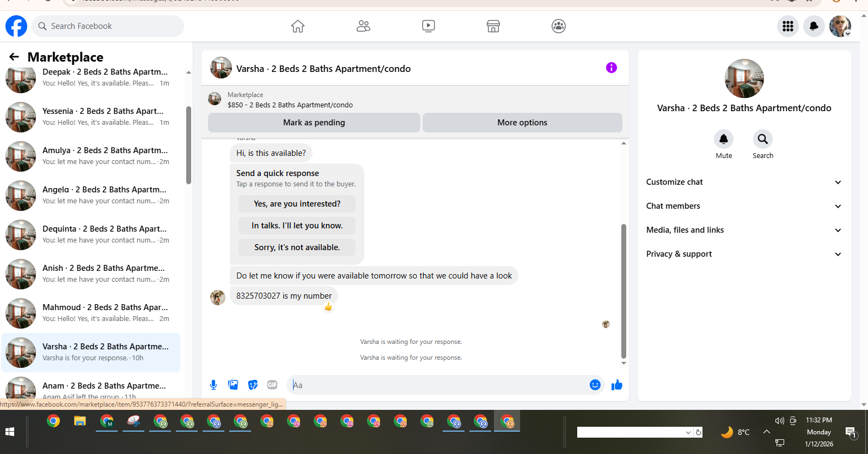This screenshot has width=868, height=454.
Task: Send a thumbs-up like
Action: (x=617, y=385)
